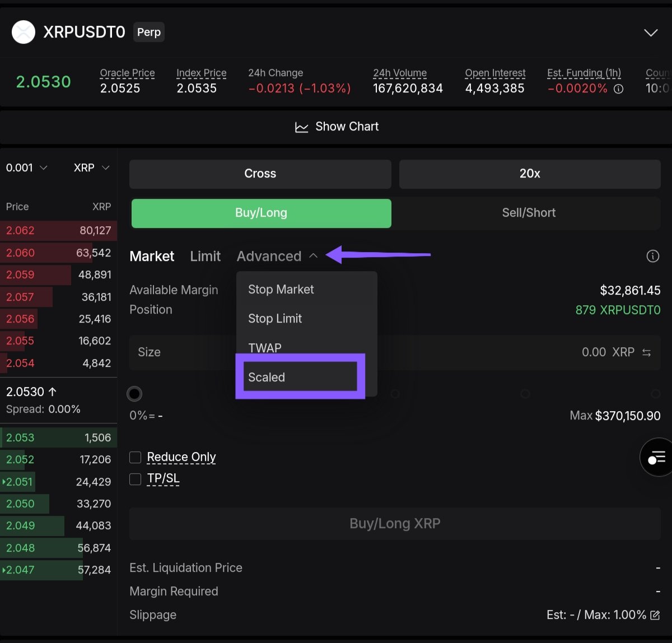Switch to the Limit order tab
Screen dimensions: 672x643
click(x=206, y=256)
